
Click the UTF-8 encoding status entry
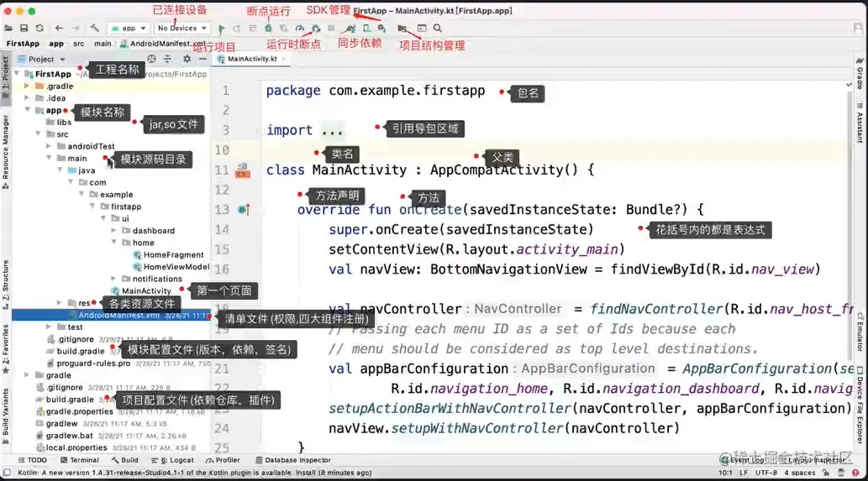766,473
